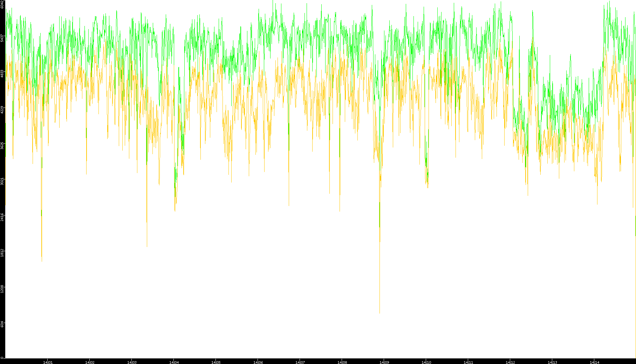Select the 14:13 time axis label
Screen dimensions: 636x364
tap(552, 362)
